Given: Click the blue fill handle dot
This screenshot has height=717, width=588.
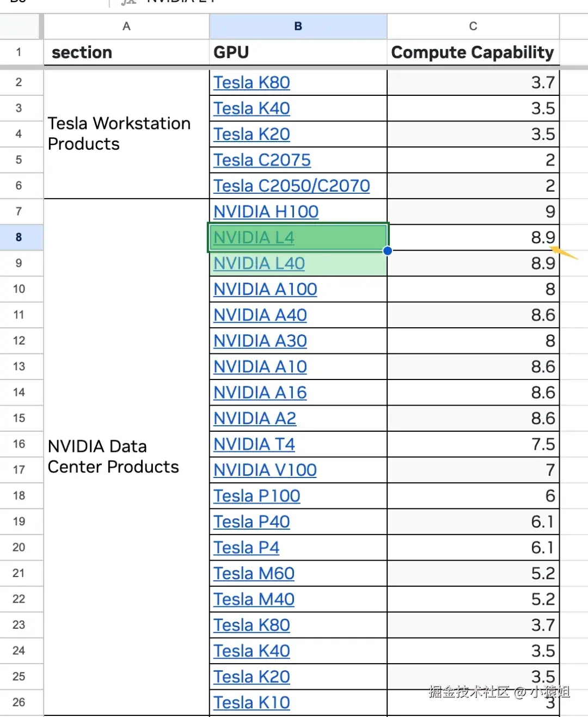Looking at the screenshot, I should 388,251.
